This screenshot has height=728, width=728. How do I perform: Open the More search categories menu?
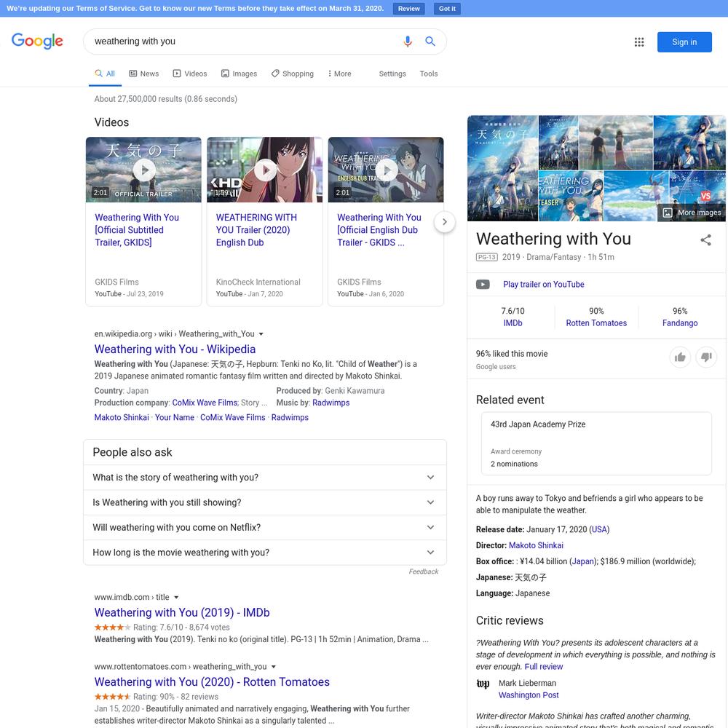pyautogui.click(x=339, y=74)
